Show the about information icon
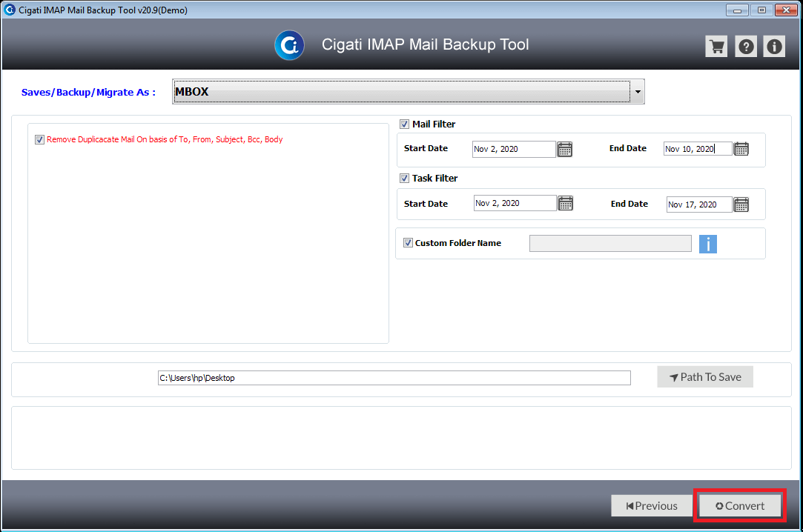 pyautogui.click(x=774, y=47)
